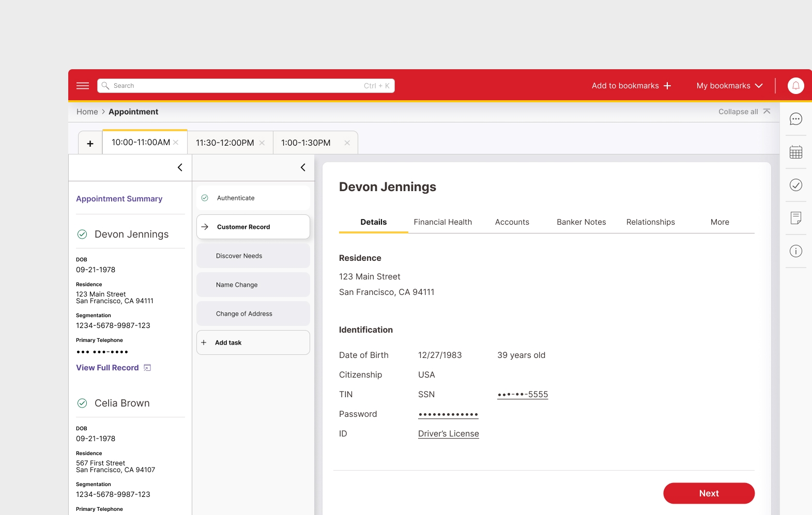Open the notes icon in sidebar
Screen dimensions: 812x515
pyautogui.click(x=795, y=218)
